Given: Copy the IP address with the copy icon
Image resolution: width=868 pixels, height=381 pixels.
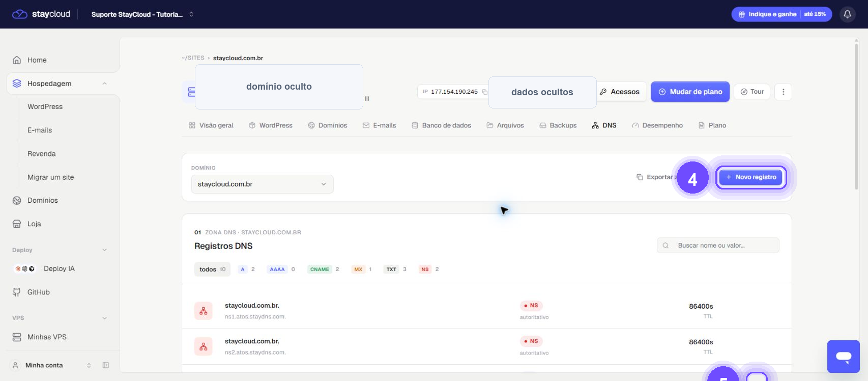Looking at the screenshot, I should click(x=484, y=92).
